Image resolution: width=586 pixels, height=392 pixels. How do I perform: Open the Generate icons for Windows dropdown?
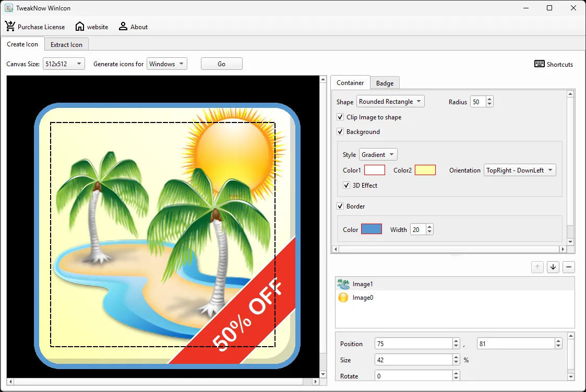(x=166, y=64)
